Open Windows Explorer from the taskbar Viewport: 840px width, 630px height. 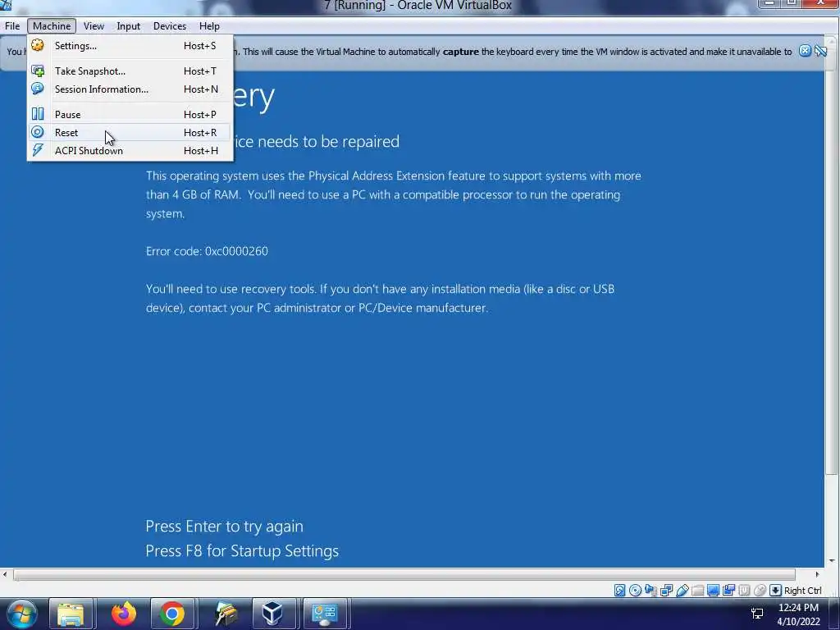click(x=71, y=614)
